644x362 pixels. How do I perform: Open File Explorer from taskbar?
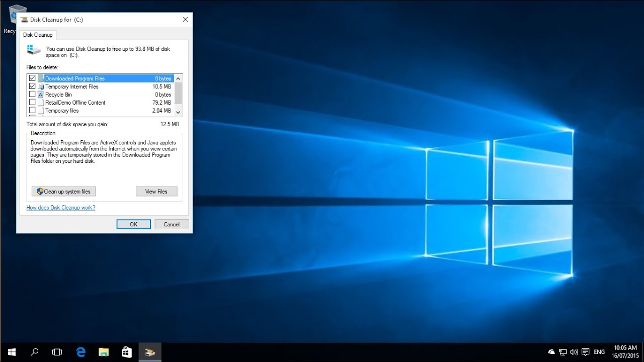pos(104,352)
